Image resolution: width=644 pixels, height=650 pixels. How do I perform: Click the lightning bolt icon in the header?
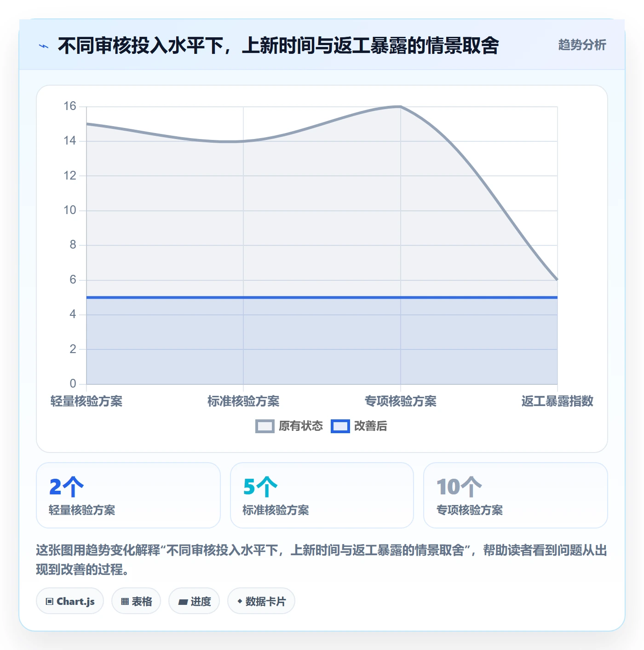pyautogui.click(x=44, y=46)
